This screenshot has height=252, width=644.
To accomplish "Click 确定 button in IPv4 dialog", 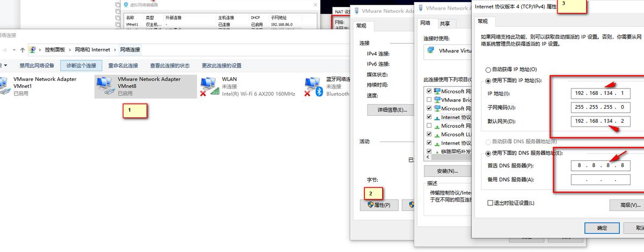I will click(x=602, y=228).
